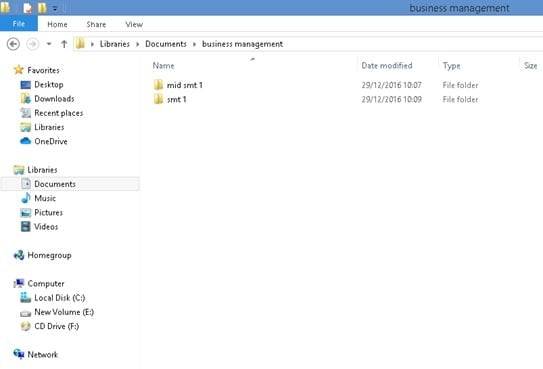543x369 pixels.
Task: Sort by the Name column header
Action: point(163,65)
